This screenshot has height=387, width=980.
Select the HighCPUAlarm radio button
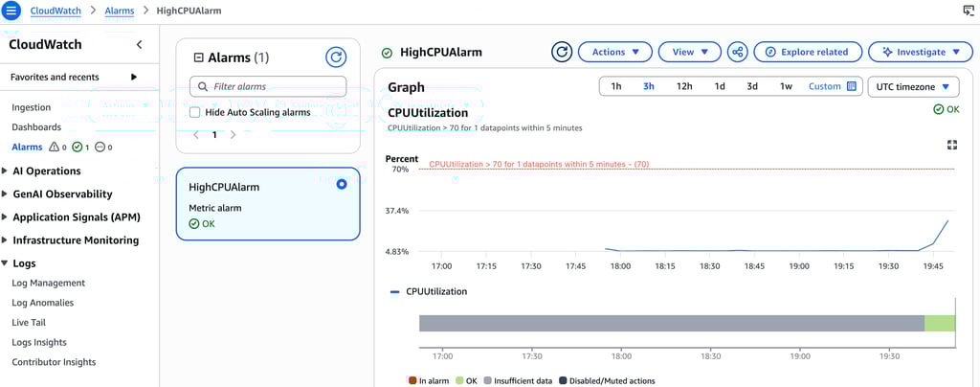342,185
